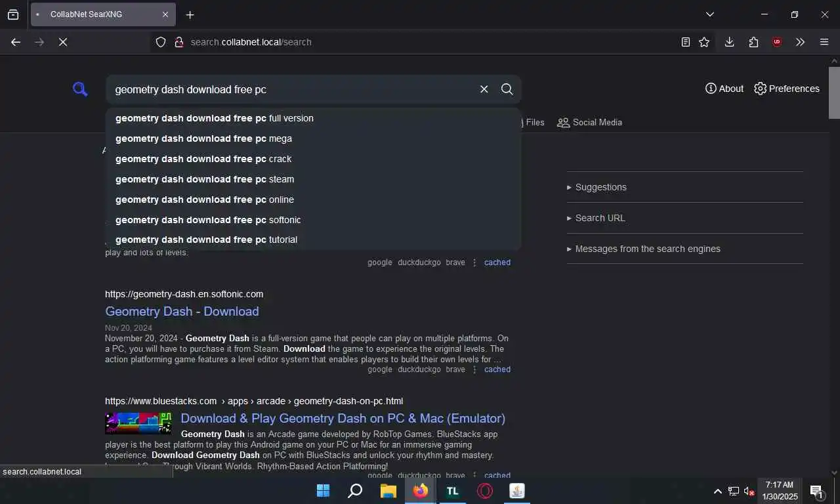The image size is (840, 504).
Task: Show hidden system tray icons
Action: (x=717, y=492)
